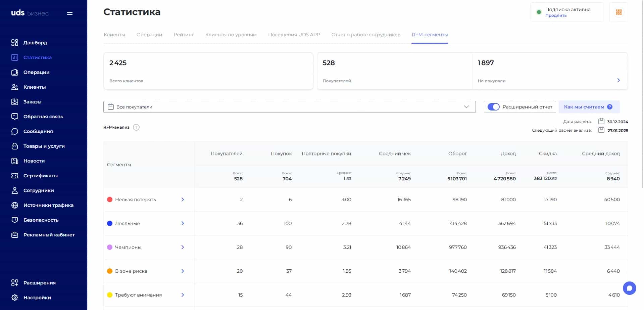This screenshot has width=644, height=310.
Task: Click the yellow Требуют внимания dot
Action: point(110,295)
